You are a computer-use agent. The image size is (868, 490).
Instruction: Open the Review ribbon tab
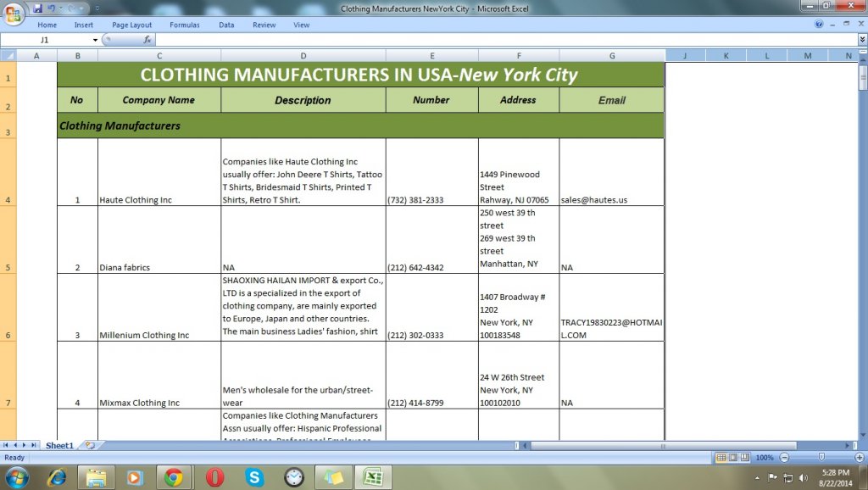[x=264, y=25]
